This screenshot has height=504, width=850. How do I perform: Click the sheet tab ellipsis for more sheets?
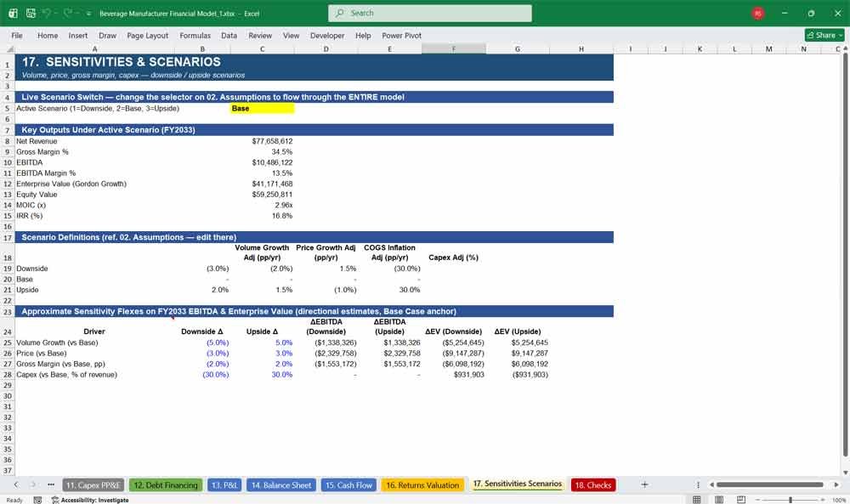[x=51, y=485]
